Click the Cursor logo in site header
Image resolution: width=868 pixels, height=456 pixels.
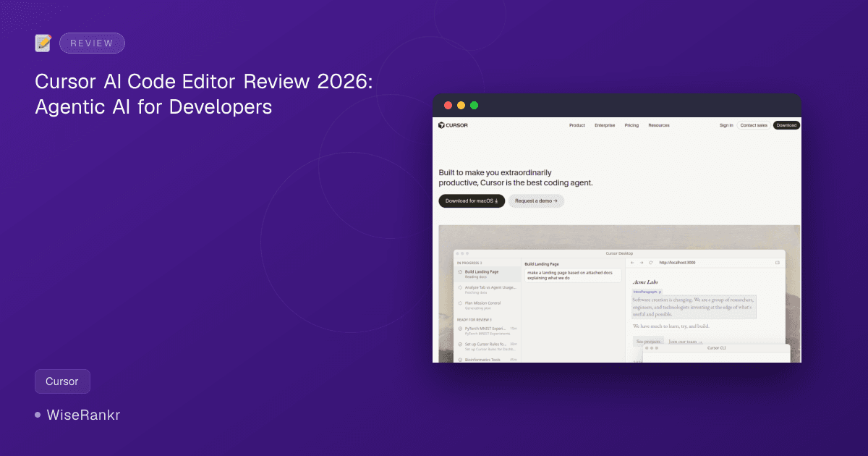(x=453, y=125)
